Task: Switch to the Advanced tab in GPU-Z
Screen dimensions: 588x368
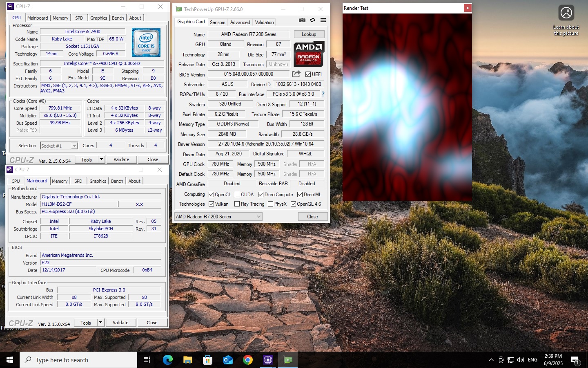Action: click(240, 22)
